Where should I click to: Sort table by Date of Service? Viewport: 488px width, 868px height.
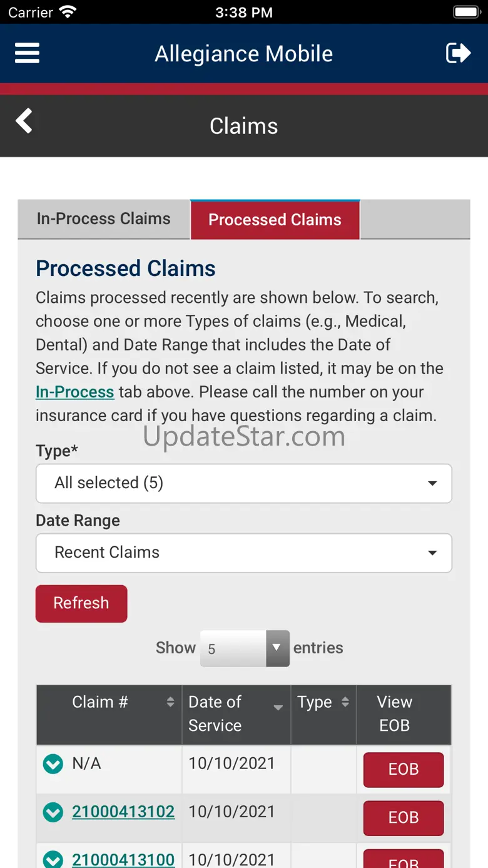[236, 713]
